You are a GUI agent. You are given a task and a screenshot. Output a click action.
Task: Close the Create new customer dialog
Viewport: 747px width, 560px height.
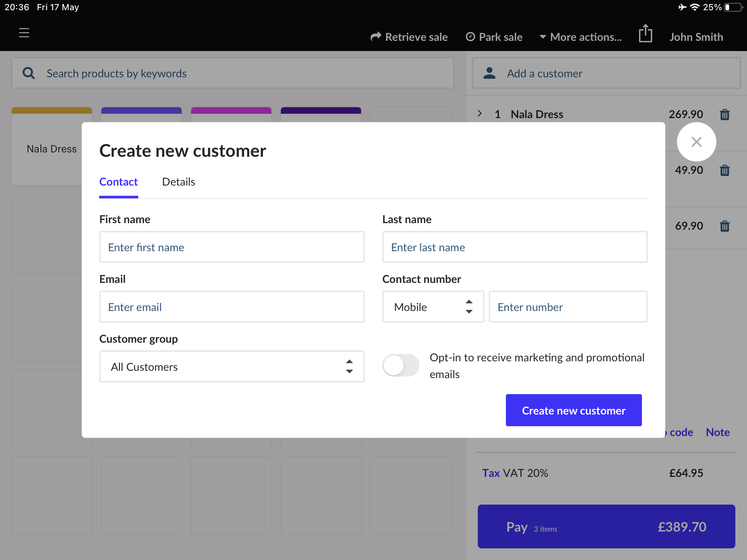coord(696,142)
